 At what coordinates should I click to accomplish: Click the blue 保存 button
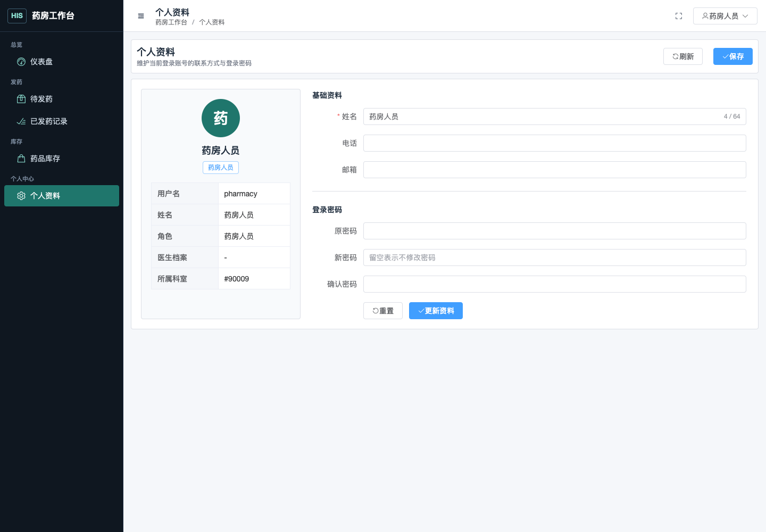pos(733,56)
